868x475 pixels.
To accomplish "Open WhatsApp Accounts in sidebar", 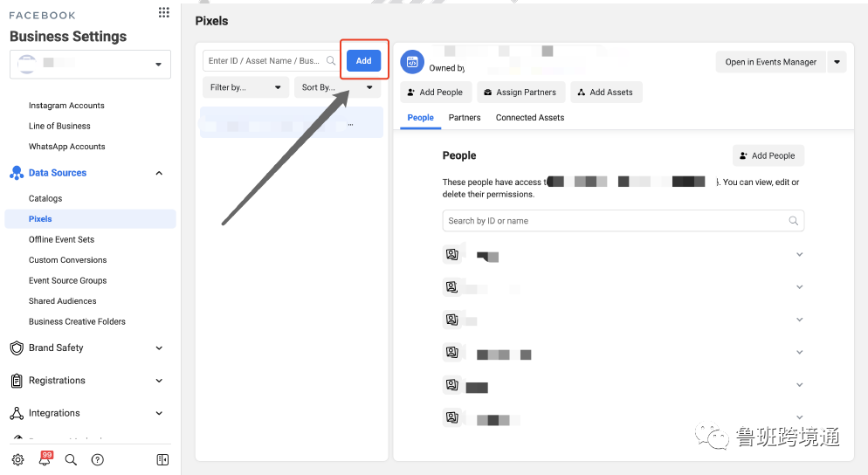I will 67,146.
